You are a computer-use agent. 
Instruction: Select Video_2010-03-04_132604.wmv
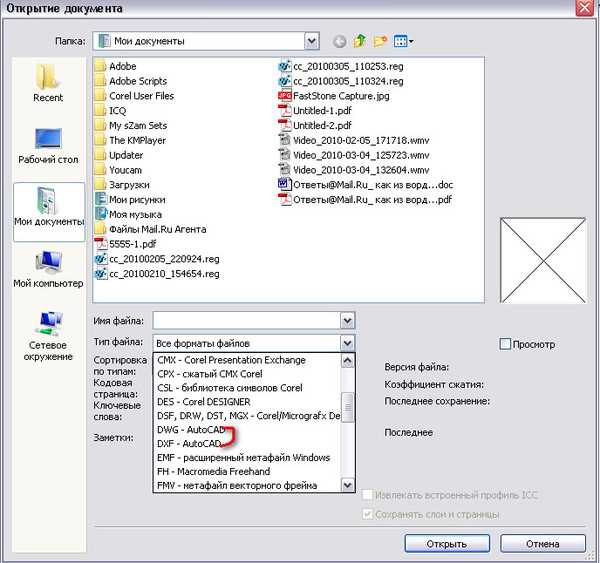pos(354,170)
